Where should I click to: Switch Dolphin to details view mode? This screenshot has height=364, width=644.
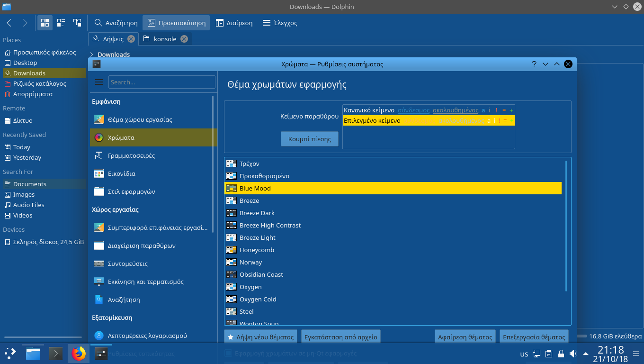coord(77,23)
